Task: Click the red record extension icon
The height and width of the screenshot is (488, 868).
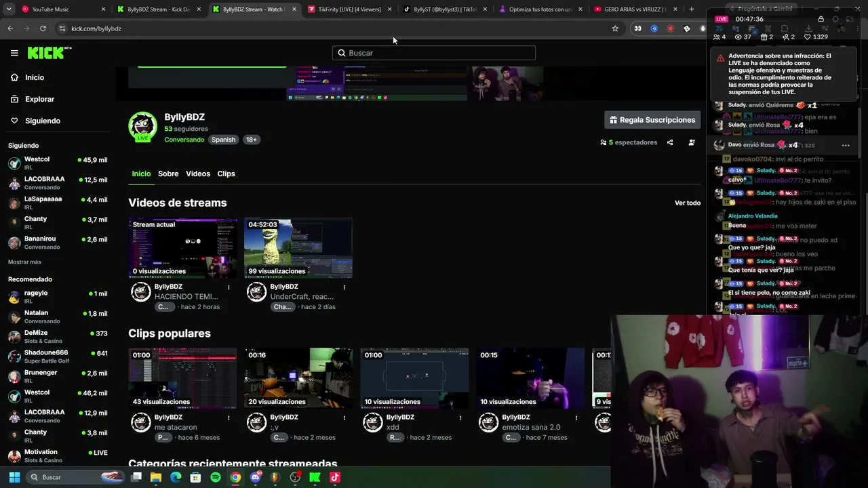Action: [x=670, y=28]
